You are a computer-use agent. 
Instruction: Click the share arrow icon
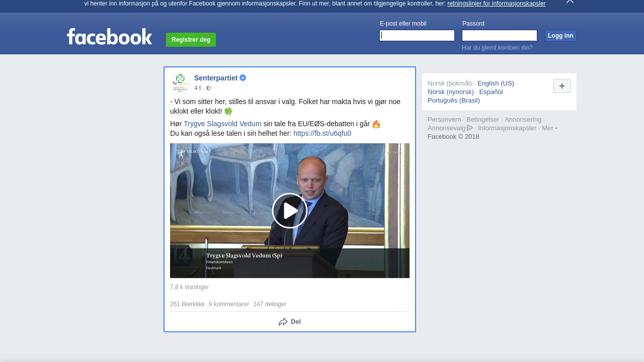pyautogui.click(x=283, y=322)
